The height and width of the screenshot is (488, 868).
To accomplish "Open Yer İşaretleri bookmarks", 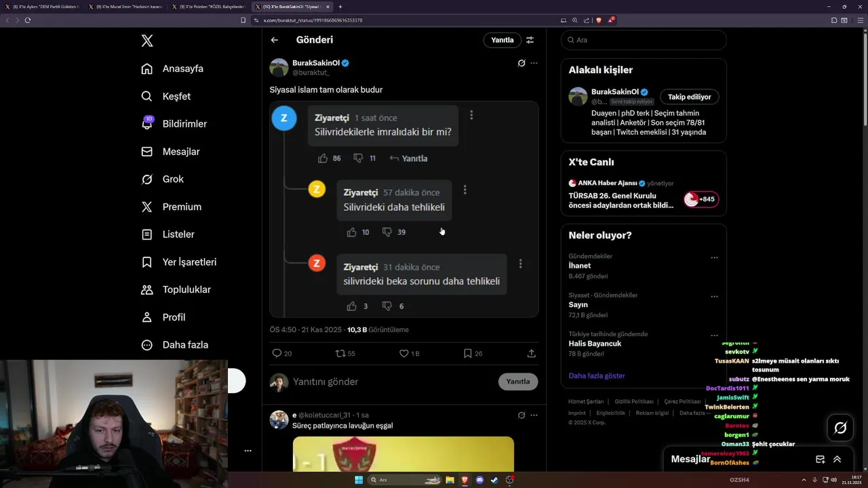I will [x=178, y=262].
